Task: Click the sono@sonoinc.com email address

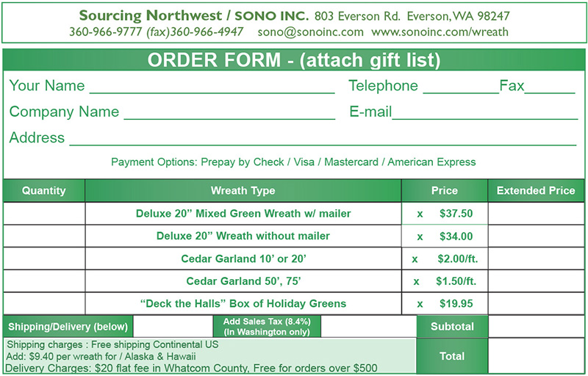Action: click(310, 32)
